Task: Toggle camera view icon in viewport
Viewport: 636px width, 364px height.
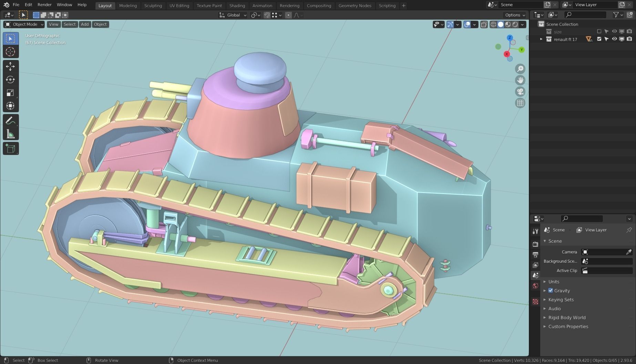Action: coord(520,92)
